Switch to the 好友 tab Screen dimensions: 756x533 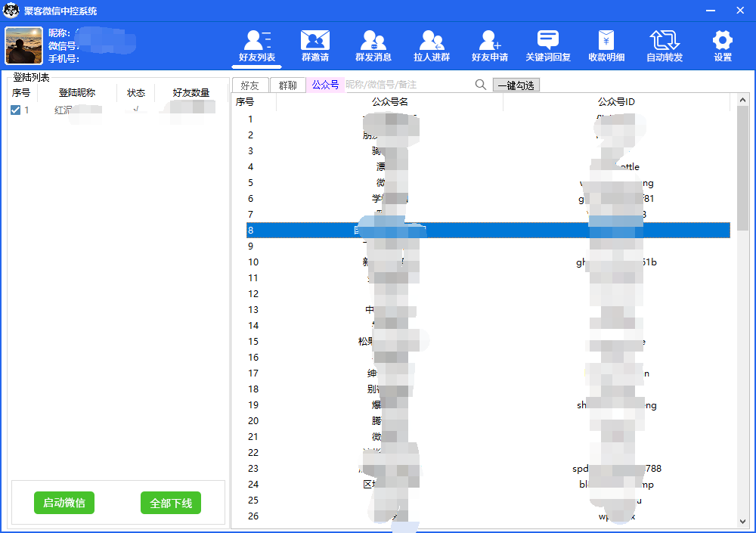click(250, 85)
